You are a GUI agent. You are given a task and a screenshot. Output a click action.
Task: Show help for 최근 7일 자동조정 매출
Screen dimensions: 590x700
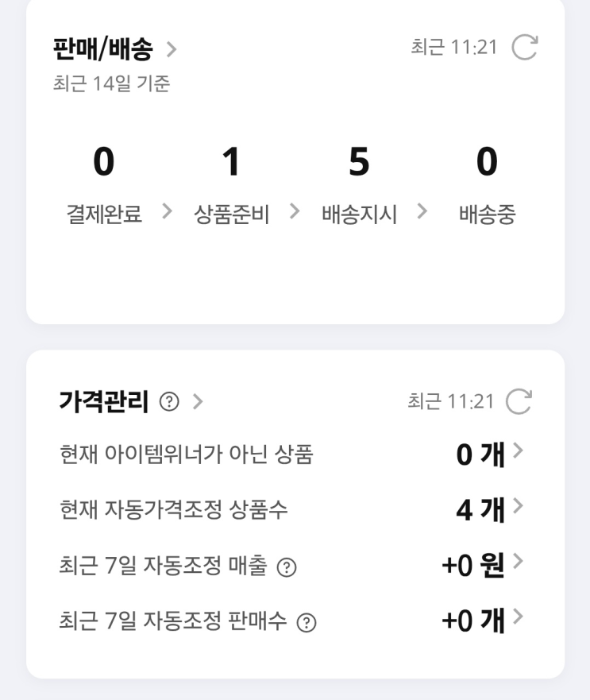coord(287,567)
